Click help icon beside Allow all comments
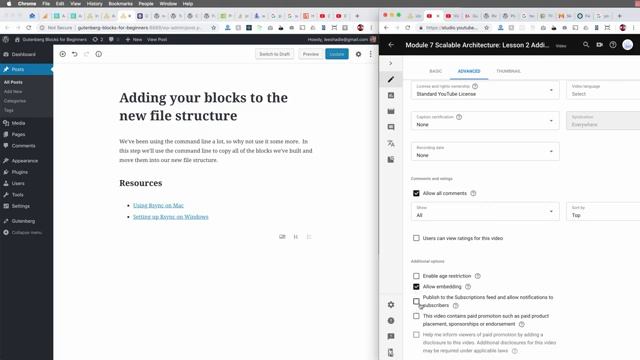640x360 pixels. click(x=473, y=193)
